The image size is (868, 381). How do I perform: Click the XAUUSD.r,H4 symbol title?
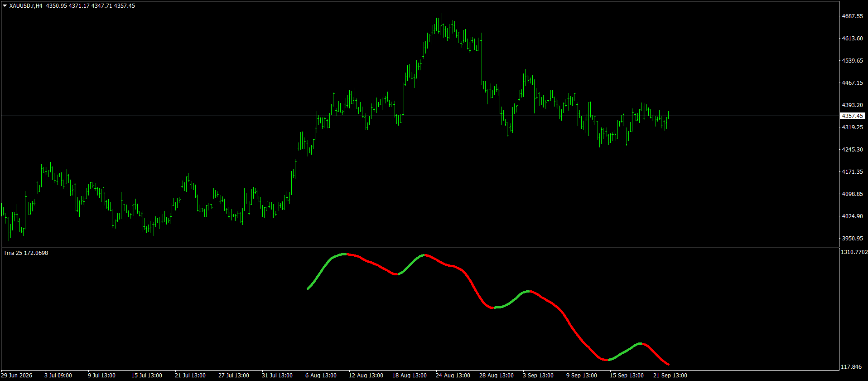click(26, 6)
